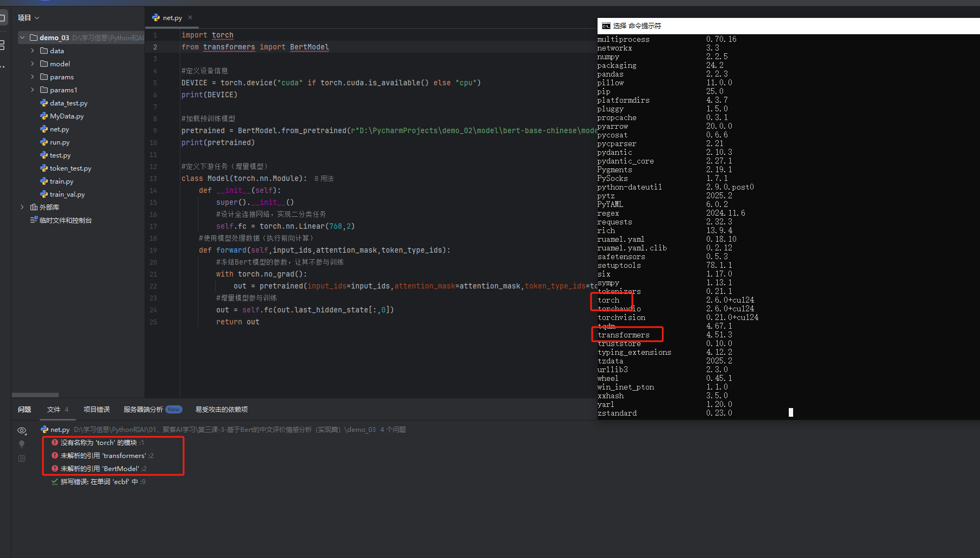Switch to the 易受攻击的依赖项 vulnerable dependencies tab
The height and width of the screenshot is (558, 980).
[x=222, y=409]
